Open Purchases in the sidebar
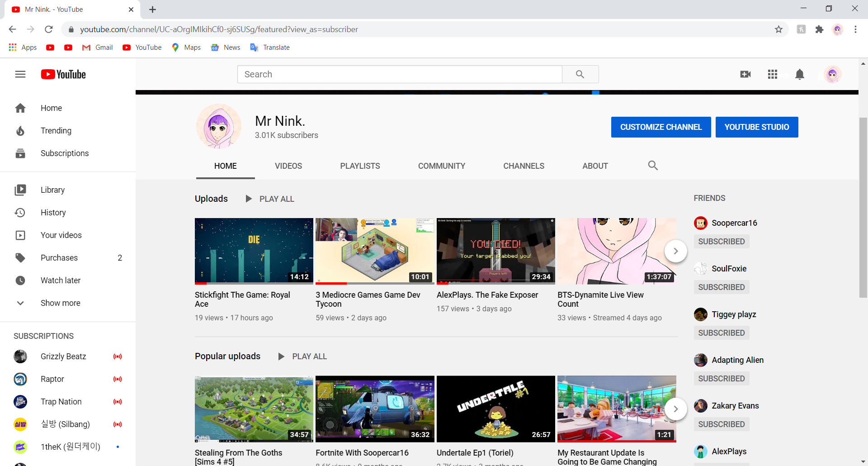The width and height of the screenshot is (868, 466). (68, 258)
